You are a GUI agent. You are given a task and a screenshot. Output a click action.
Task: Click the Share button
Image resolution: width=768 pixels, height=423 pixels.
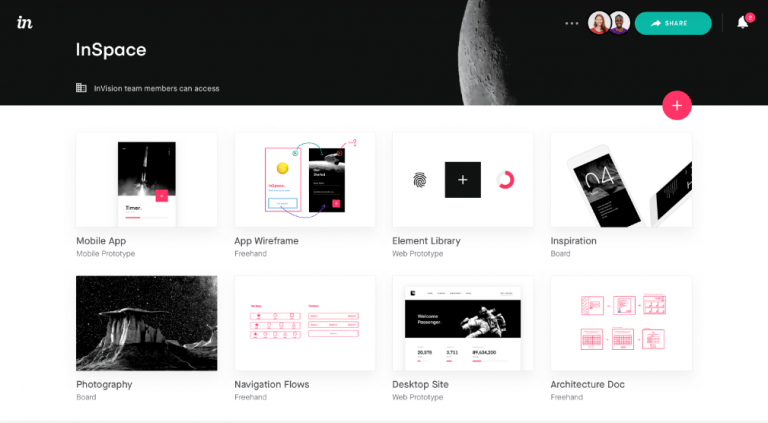(673, 23)
